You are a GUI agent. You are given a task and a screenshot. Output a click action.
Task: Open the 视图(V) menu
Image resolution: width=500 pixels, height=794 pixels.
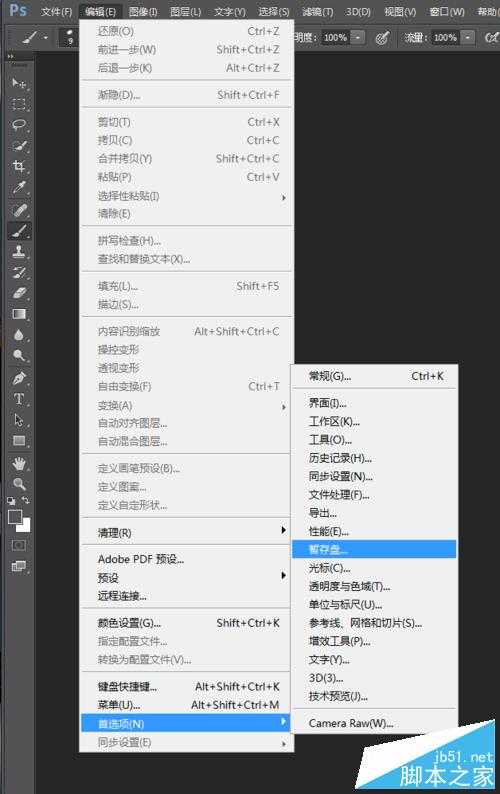point(400,11)
